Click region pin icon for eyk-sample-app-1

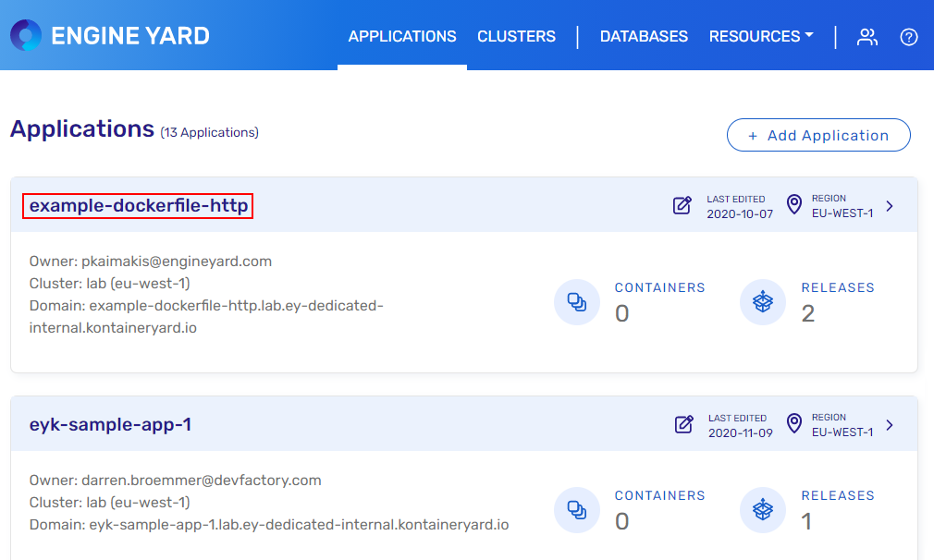794,424
